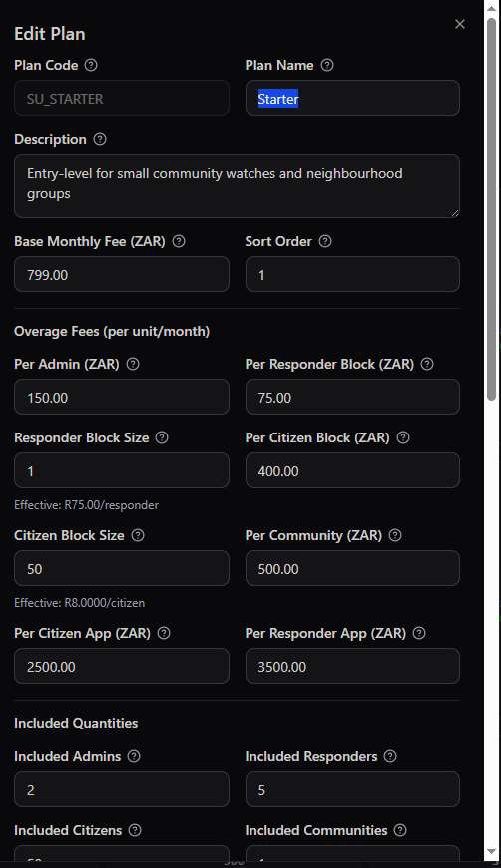This screenshot has width=501, height=868.
Task: Click the Effective: R8.0000/citizen hint
Action: pos(80,603)
